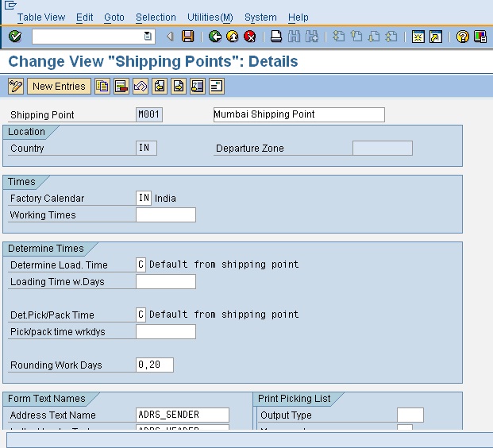Click the Working Times field

(166, 215)
